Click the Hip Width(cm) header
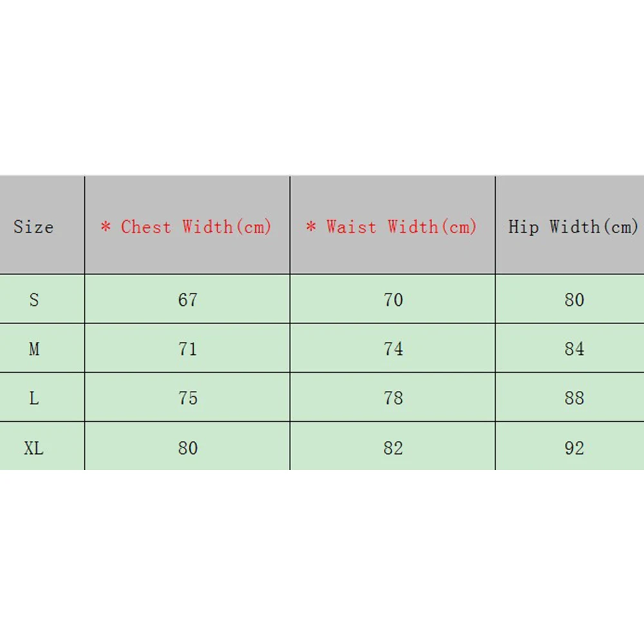Screen dimensions: 644x644 [573, 227]
